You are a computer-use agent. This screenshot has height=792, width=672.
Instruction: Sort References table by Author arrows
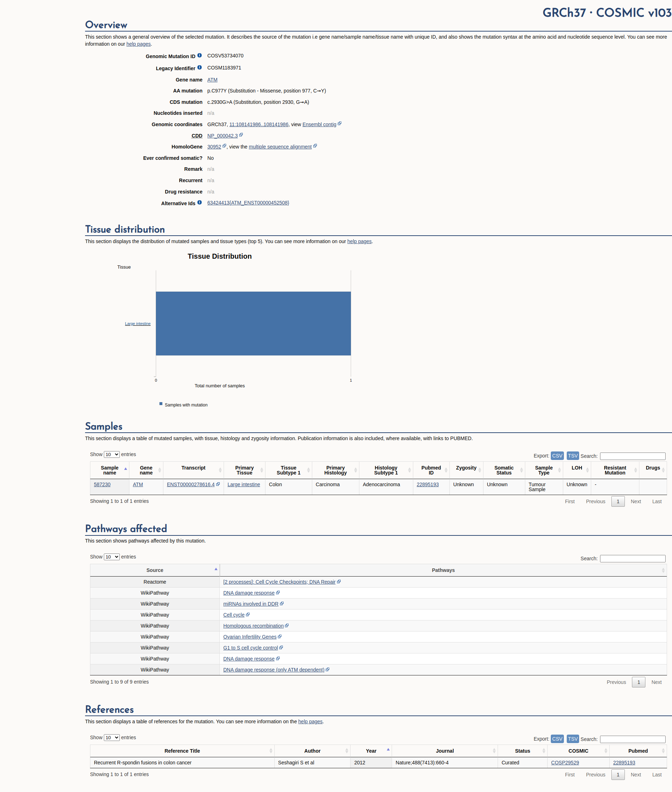pos(347,751)
